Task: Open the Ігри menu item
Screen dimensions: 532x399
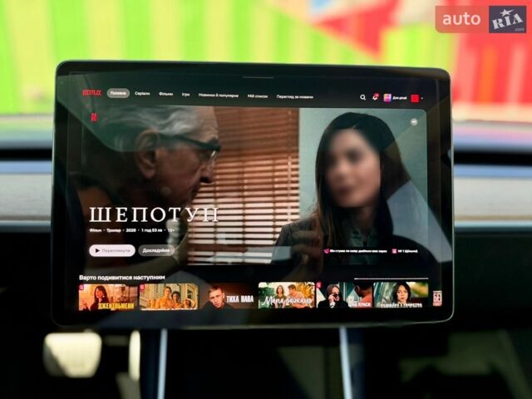Action: pos(185,95)
